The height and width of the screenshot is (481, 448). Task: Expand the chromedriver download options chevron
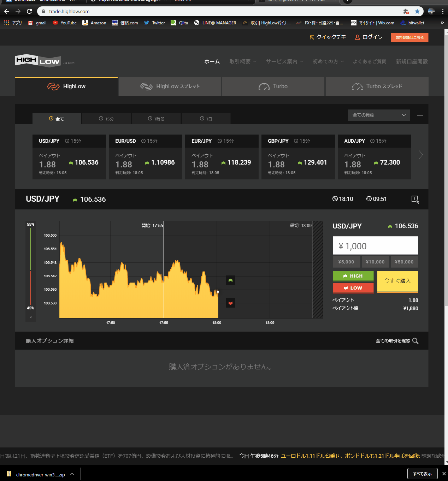[x=72, y=474]
